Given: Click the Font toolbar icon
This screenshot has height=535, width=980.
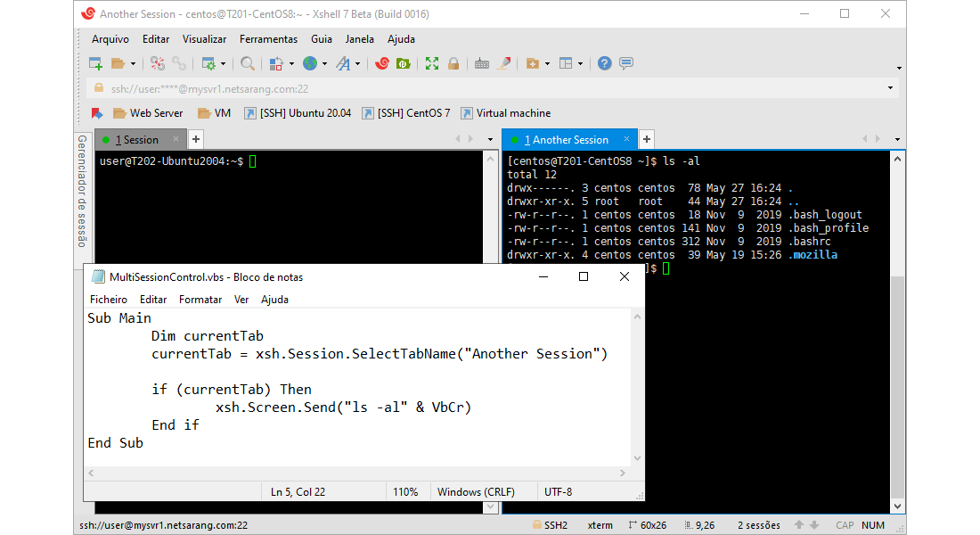Looking at the screenshot, I should [x=343, y=63].
